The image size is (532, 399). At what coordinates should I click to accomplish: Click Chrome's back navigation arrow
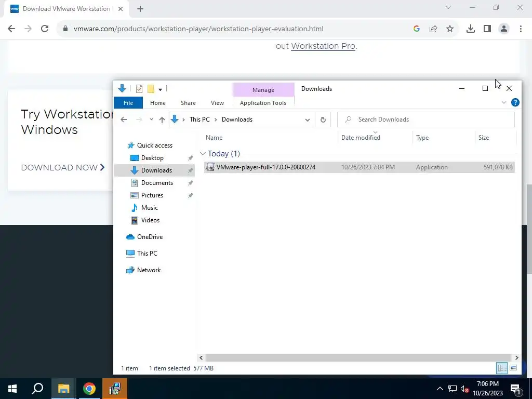pos(11,29)
